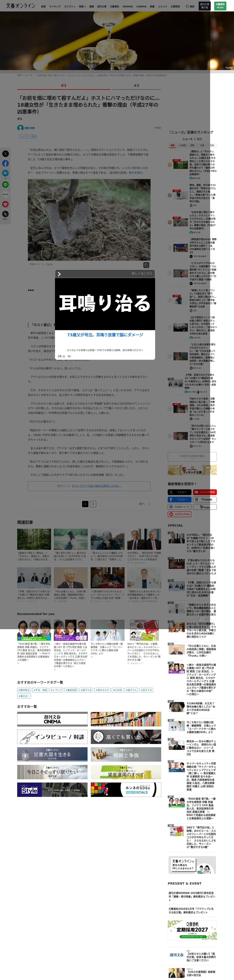The image size is (234, 980).
Task: Open ランキング in the top navigation
Action: pos(55,7)
